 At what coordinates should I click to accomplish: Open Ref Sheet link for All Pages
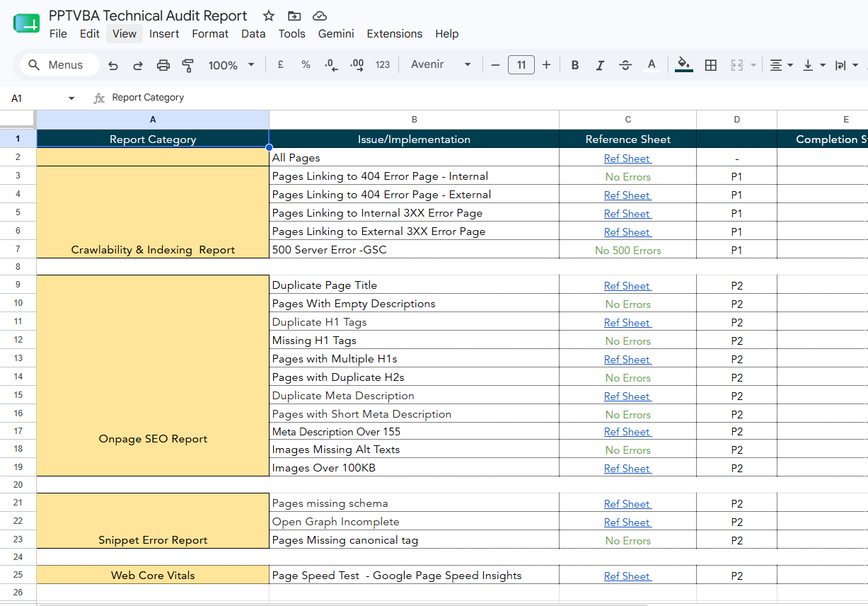(x=627, y=159)
